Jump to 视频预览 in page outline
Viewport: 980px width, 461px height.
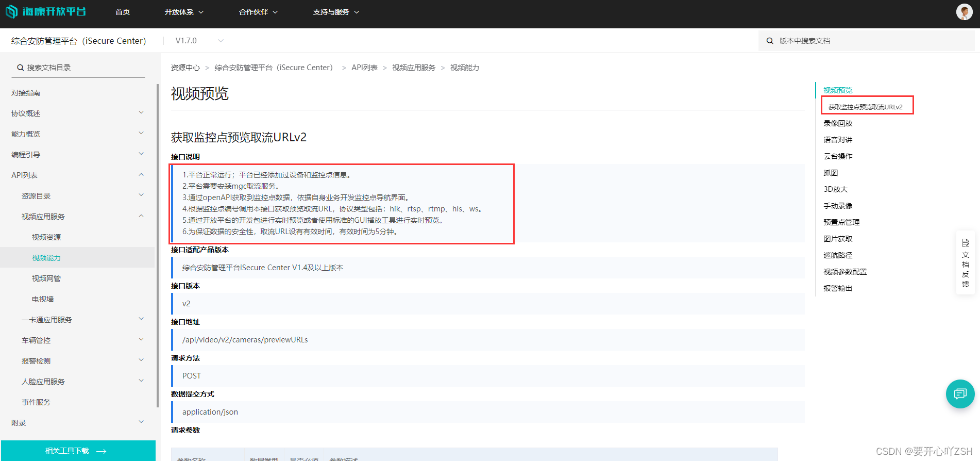838,90
